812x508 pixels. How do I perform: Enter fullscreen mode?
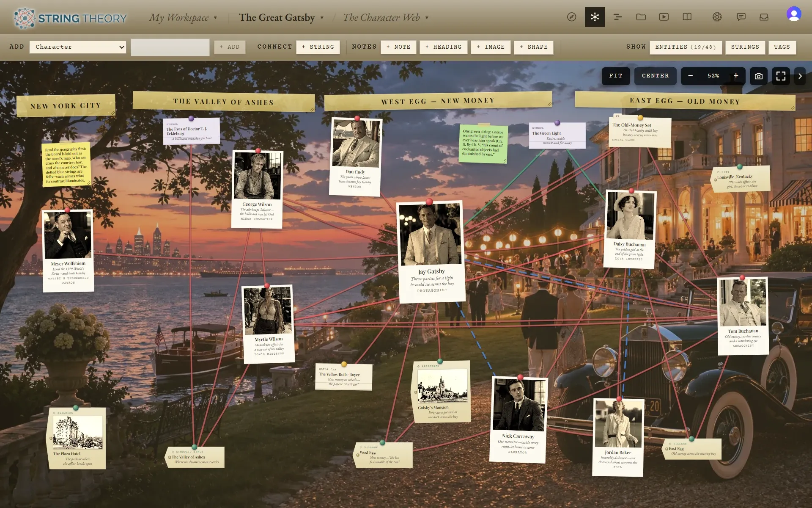(781, 76)
